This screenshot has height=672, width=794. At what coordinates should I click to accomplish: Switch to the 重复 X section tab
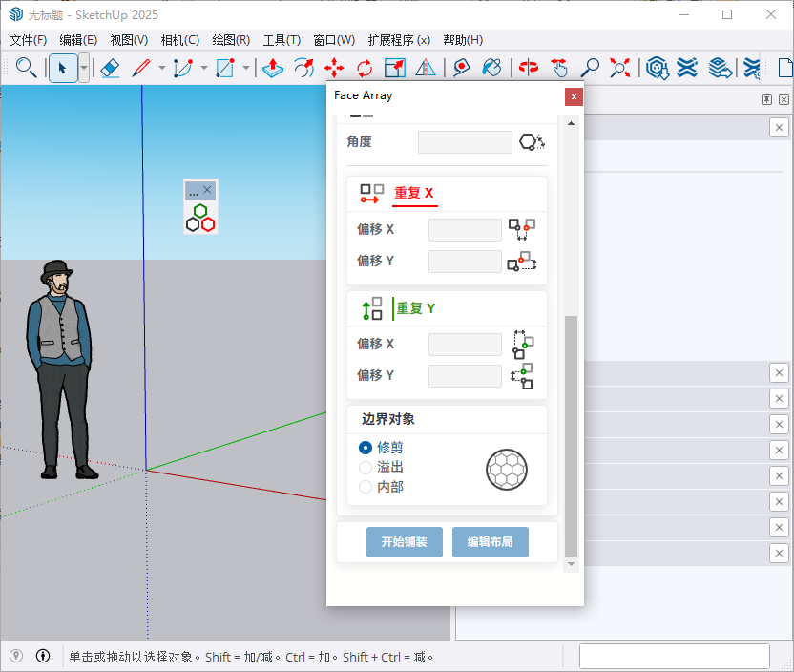(x=415, y=193)
